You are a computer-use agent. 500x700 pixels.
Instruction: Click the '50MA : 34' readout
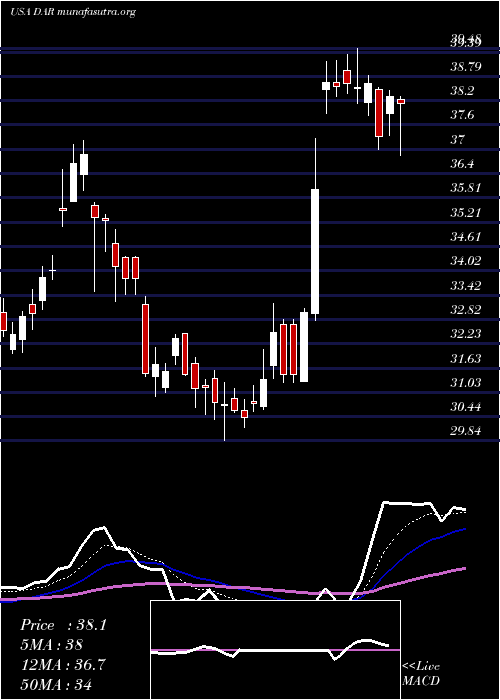(56, 684)
